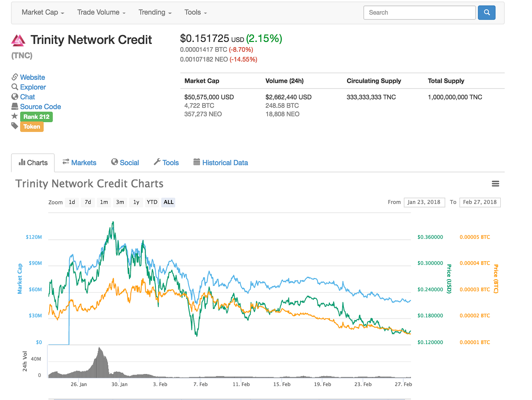
Task: Click the tag icon beside Token
Action: point(15,126)
